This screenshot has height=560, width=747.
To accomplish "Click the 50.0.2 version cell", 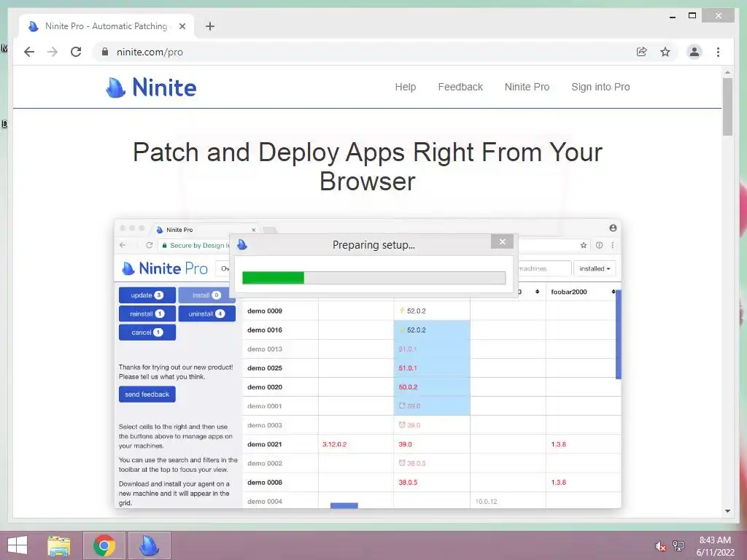I will pyautogui.click(x=408, y=387).
